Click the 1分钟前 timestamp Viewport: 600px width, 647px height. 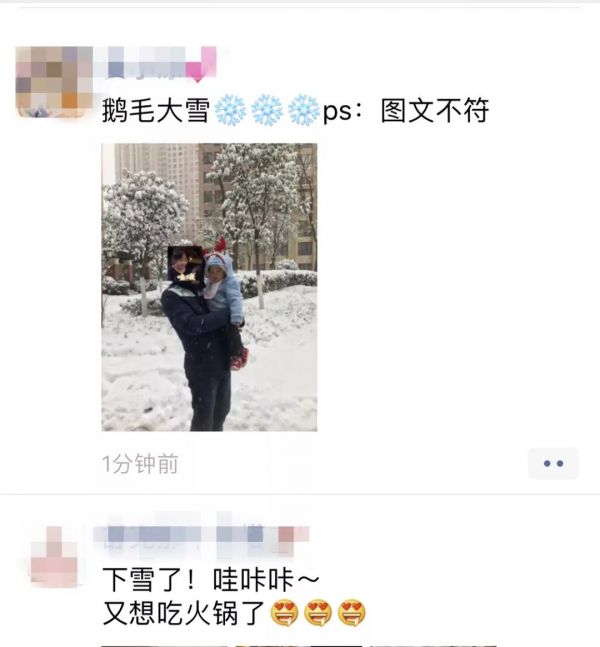[x=140, y=464]
